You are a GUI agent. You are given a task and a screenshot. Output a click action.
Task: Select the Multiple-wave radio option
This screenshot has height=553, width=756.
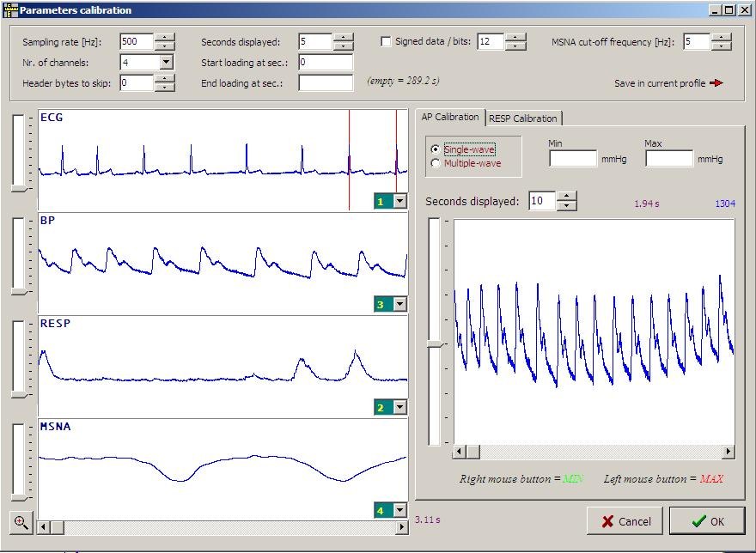pyautogui.click(x=435, y=163)
